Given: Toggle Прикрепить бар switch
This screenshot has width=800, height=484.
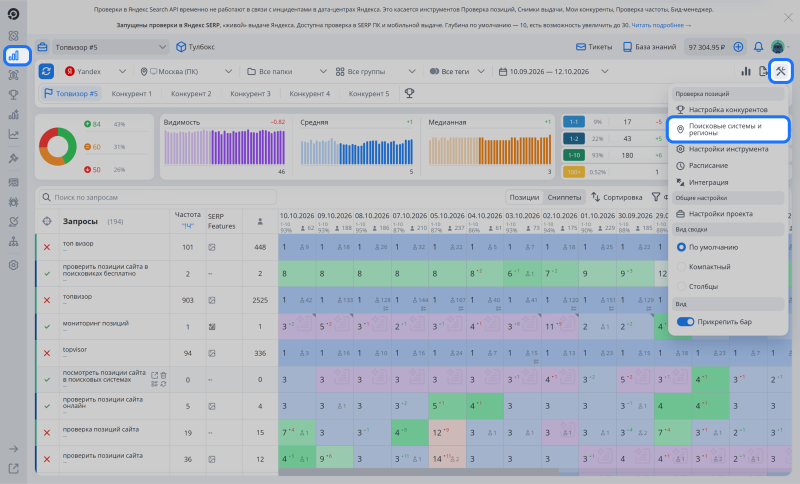Looking at the screenshot, I should (685, 322).
